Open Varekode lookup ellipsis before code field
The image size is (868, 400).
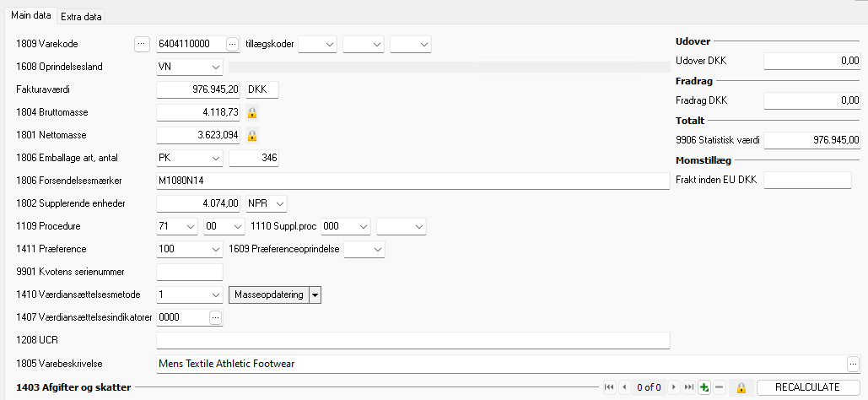(x=142, y=44)
